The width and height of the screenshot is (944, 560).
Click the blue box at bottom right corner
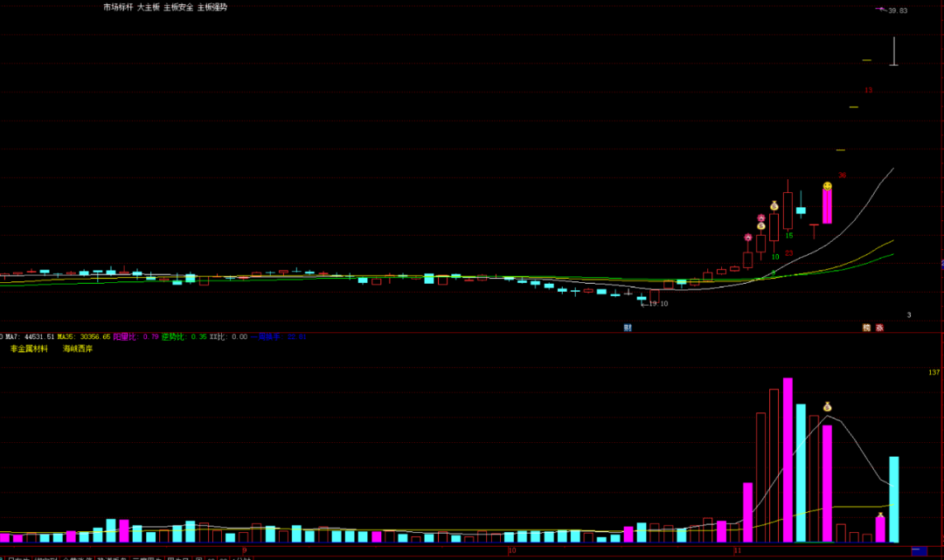point(920,551)
